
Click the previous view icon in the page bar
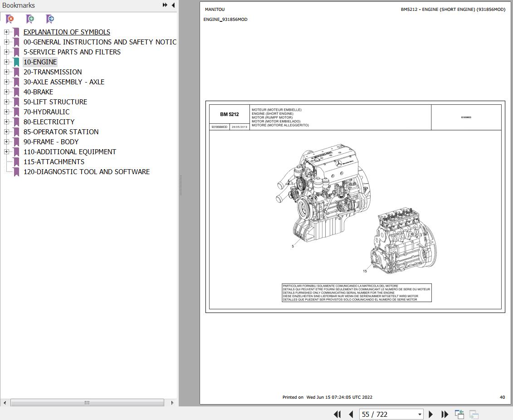[459, 415]
